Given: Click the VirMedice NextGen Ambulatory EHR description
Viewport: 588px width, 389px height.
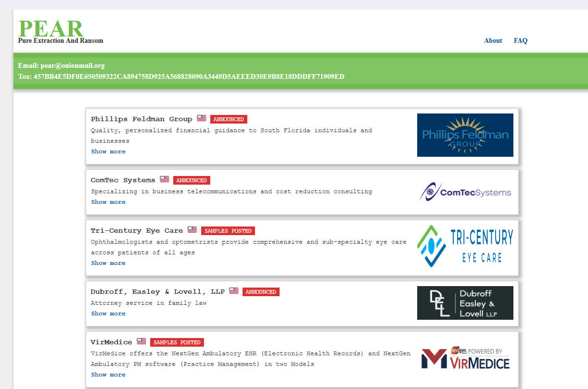Looking at the screenshot, I should 251,359.
